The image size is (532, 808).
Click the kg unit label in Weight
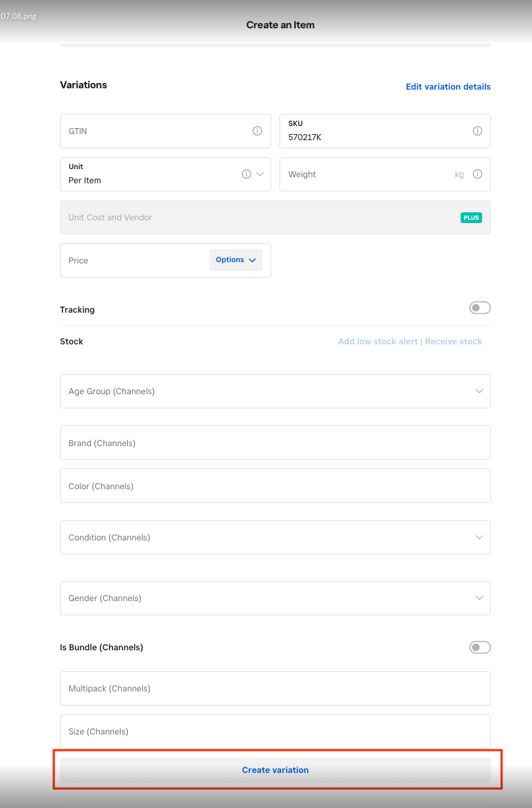coord(459,175)
